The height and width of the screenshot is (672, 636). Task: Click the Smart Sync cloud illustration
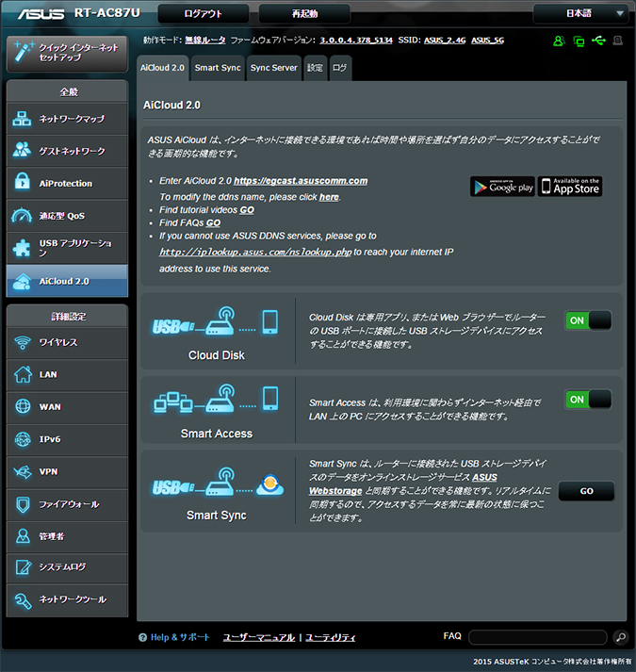(219, 483)
